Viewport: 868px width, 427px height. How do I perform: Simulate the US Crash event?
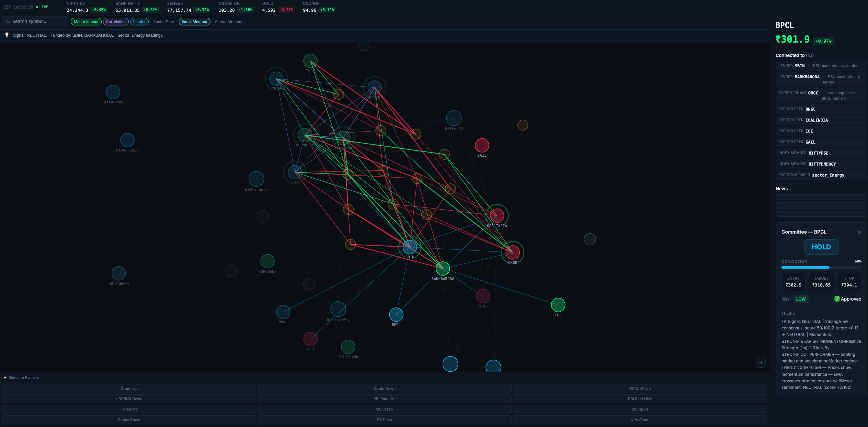(384, 409)
